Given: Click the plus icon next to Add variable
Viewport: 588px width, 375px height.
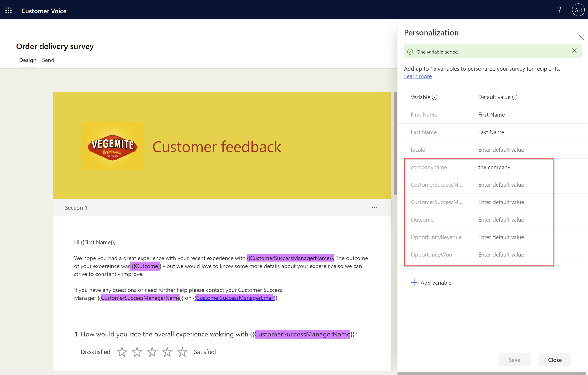Looking at the screenshot, I should 414,282.
